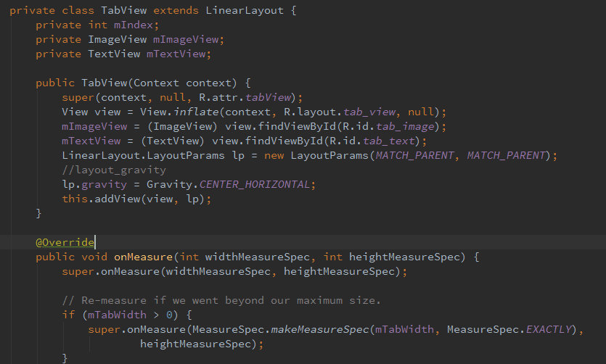The height and width of the screenshot is (364, 606).
Task: Click the //layout_gravity comment
Action: [114, 170]
